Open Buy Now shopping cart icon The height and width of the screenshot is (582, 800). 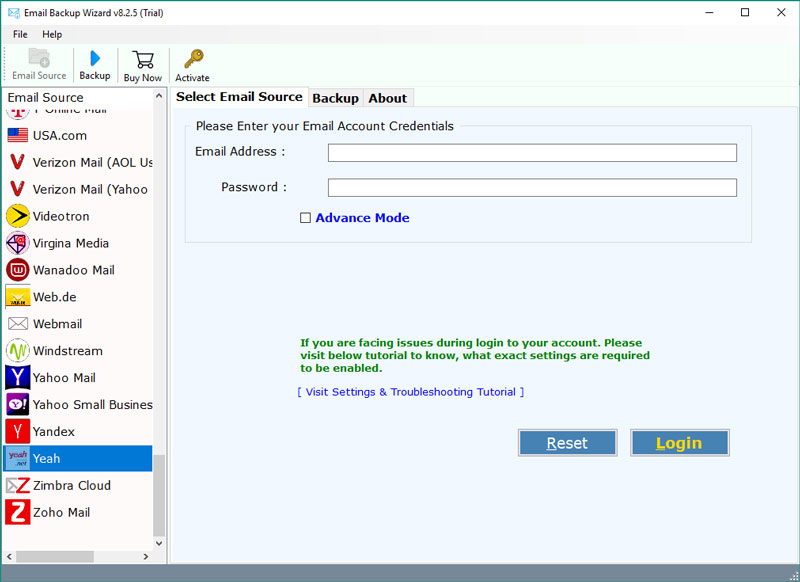143,64
